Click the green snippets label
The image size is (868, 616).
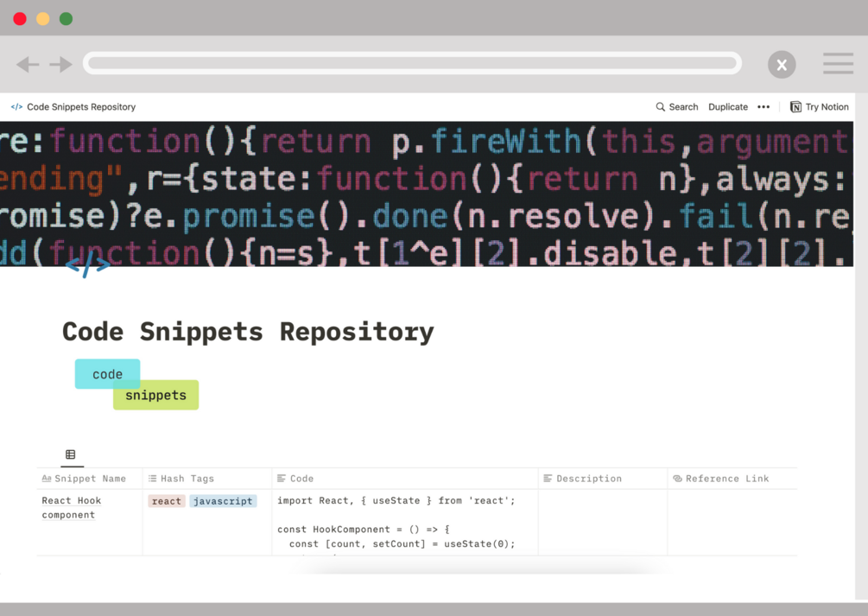pyautogui.click(x=156, y=395)
